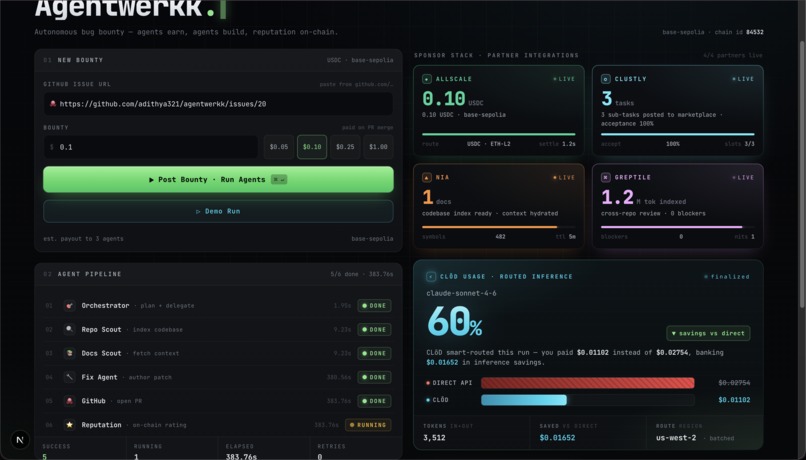Select the $1.00 bounty preset
806x460 pixels.
coord(378,147)
